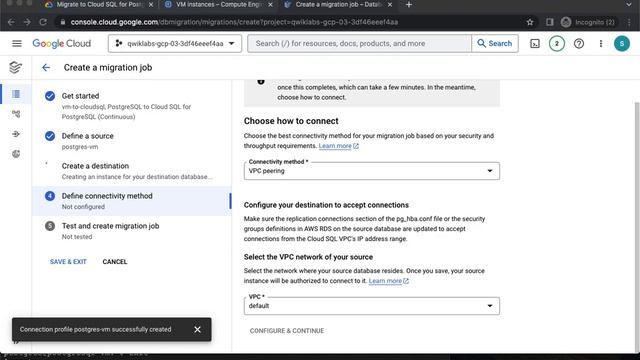This screenshot has width=640, height=360.
Task: Click the address bar URL
Action: pos(234,22)
